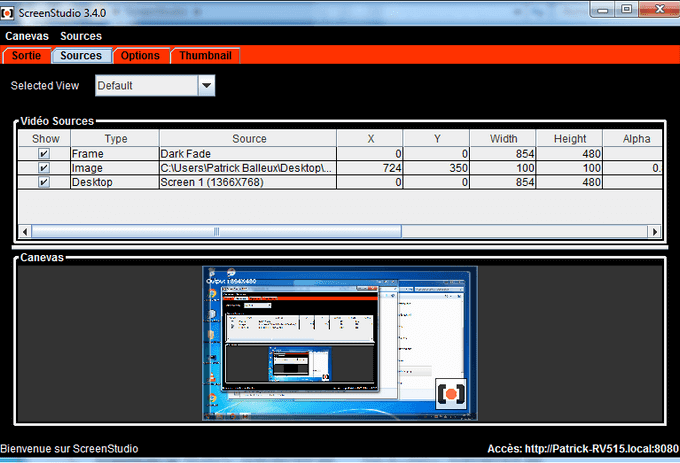Select the Dark Fade source cell
This screenshot has height=463, width=680.
(x=248, y=153)
